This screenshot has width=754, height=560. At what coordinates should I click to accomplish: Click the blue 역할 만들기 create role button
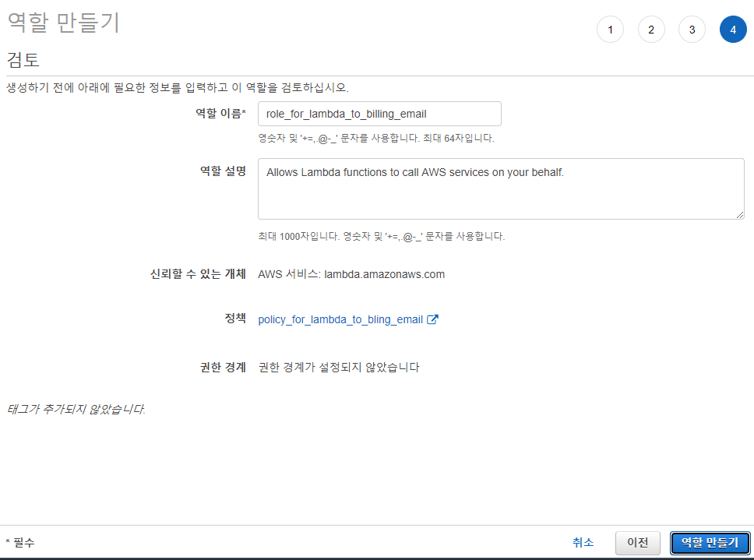[710, 543]
